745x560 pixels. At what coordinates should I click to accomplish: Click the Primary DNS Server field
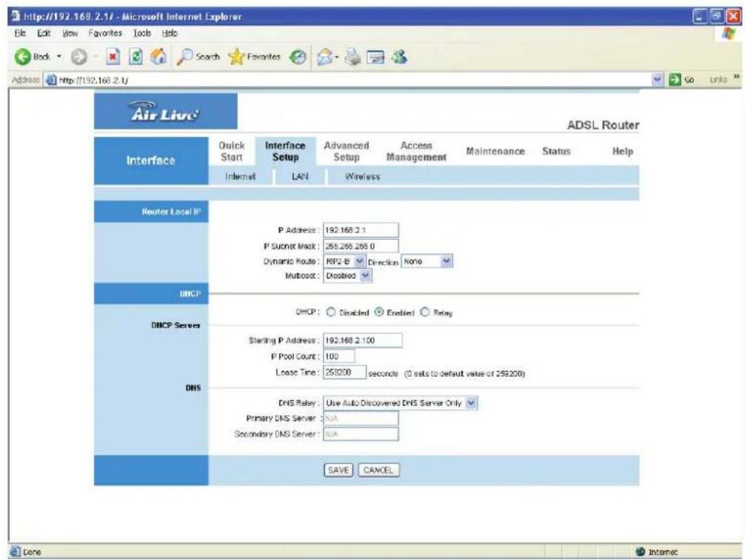[x=361, y=418]
